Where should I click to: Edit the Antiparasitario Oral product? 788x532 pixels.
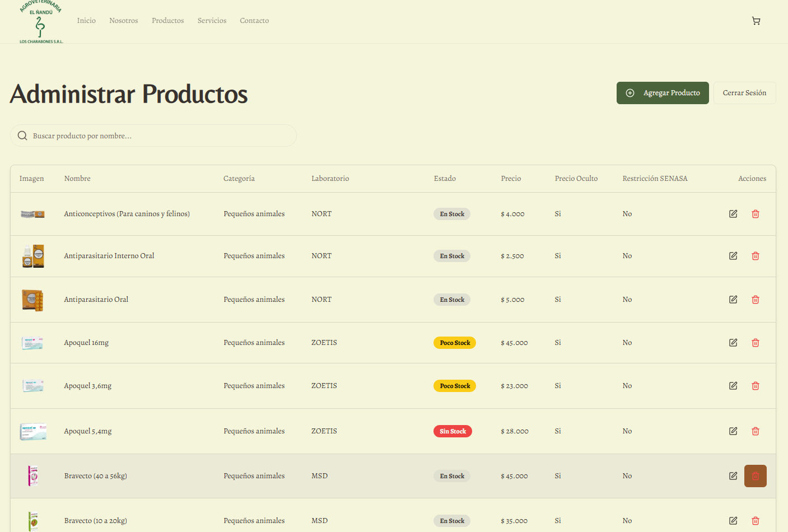(733, 300)
